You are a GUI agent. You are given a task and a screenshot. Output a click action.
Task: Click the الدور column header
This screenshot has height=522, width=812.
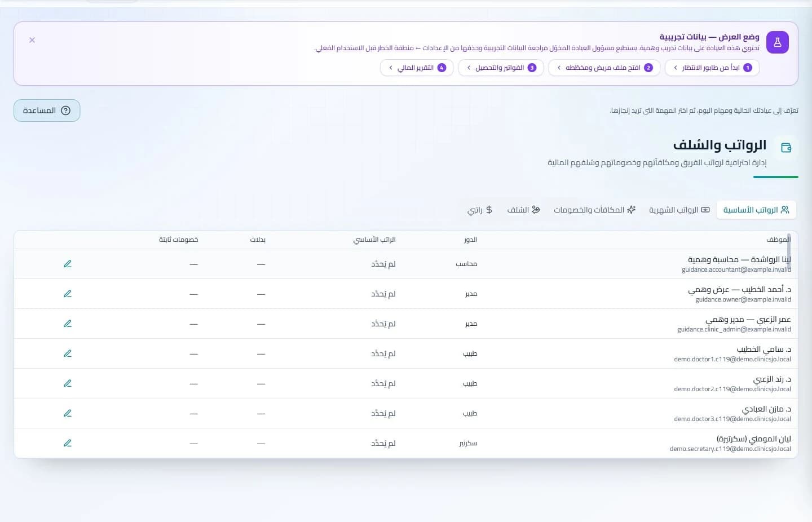[471, 240]
